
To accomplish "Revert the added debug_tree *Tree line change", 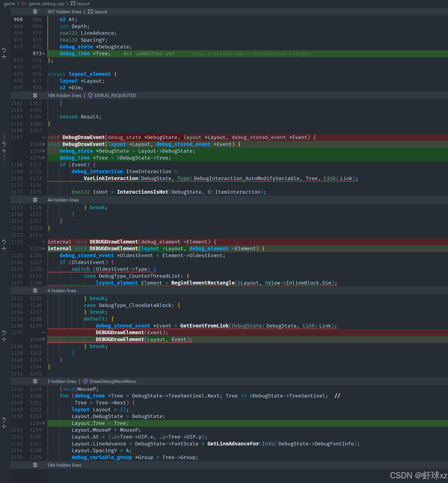I will [x=4, y=51].
